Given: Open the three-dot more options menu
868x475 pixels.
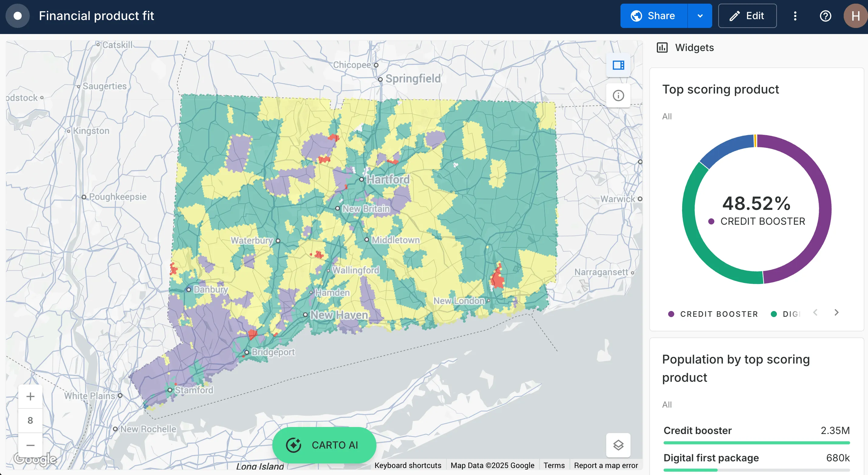Looking at the screenshot, I should [795, 16].
